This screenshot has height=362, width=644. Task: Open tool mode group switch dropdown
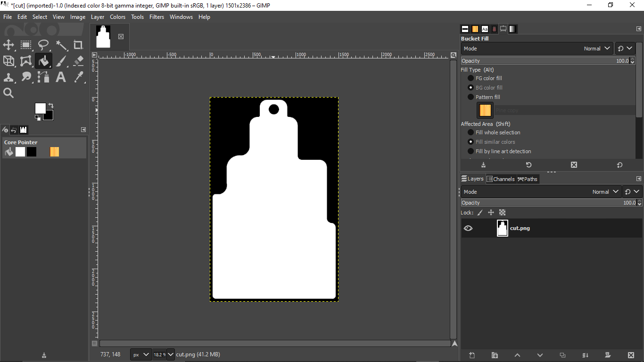coord(625,49)
